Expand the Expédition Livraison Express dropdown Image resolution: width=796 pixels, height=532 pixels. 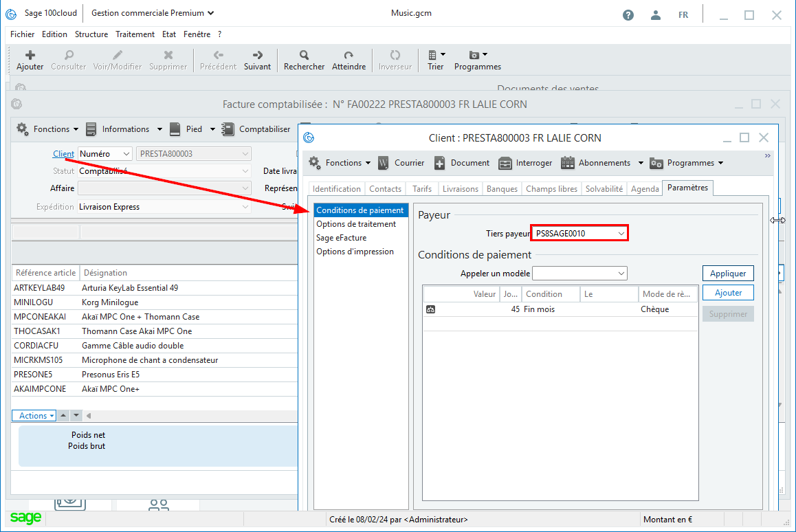pyautogui.click(x=245, y=207)
